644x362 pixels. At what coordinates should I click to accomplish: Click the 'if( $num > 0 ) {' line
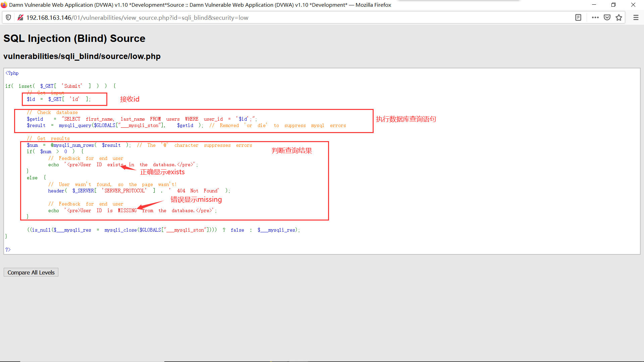pyautogui.click(x=55, y=152)
